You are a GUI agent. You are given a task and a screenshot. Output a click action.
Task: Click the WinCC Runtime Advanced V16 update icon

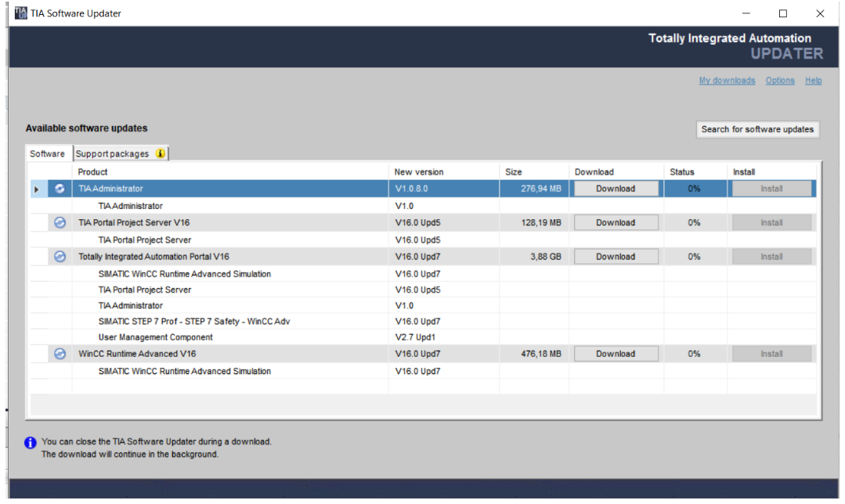[x=60, y=354]
